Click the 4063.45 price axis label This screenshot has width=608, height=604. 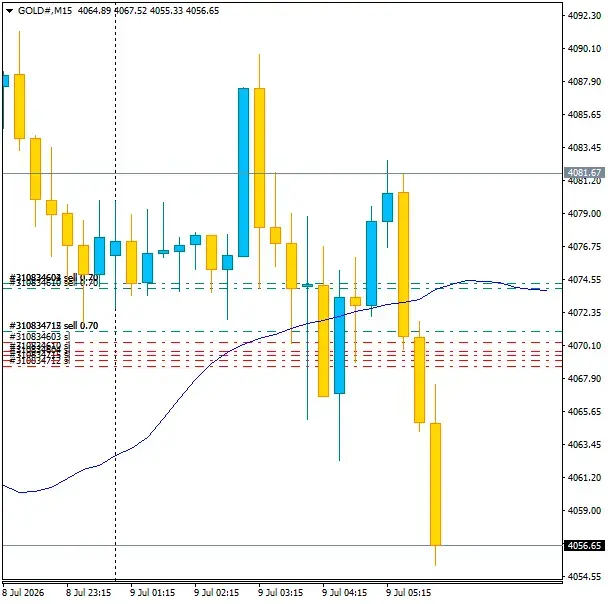pyautogui.click(x=584, y=444)
